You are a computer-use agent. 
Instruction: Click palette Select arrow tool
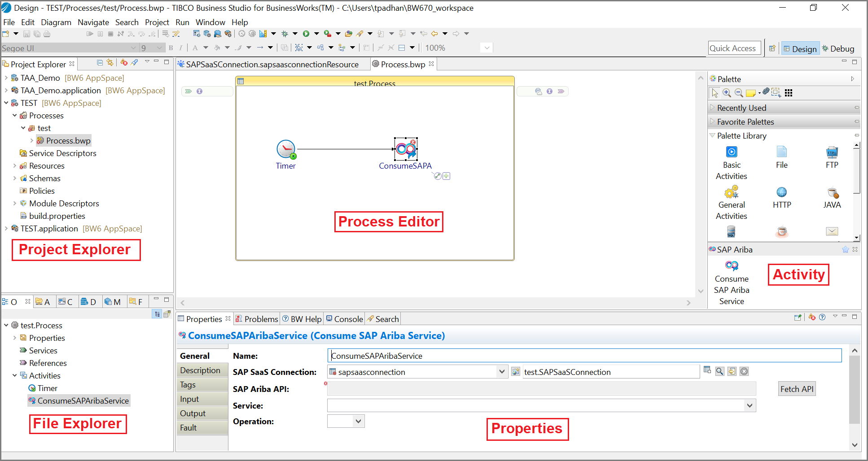click(715, 93)
